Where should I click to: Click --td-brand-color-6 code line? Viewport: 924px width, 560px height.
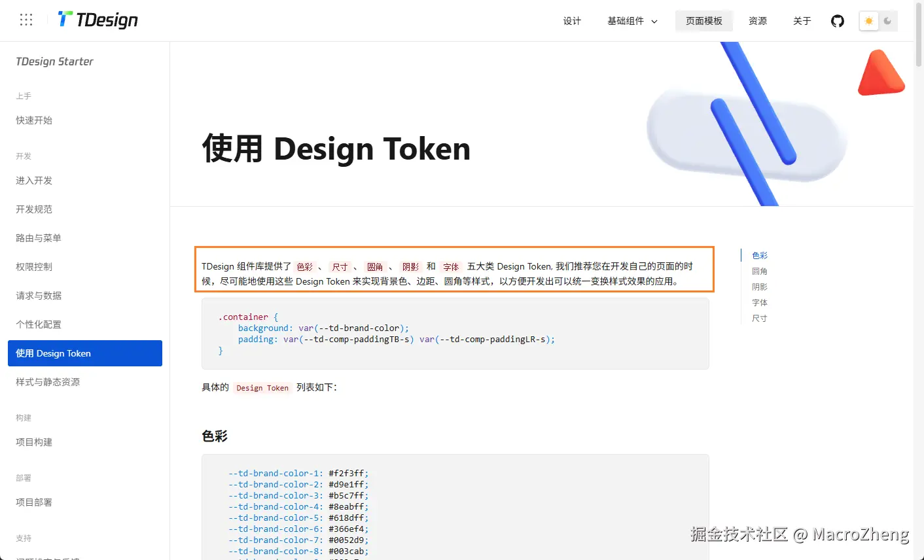click(x=298, y=529)
